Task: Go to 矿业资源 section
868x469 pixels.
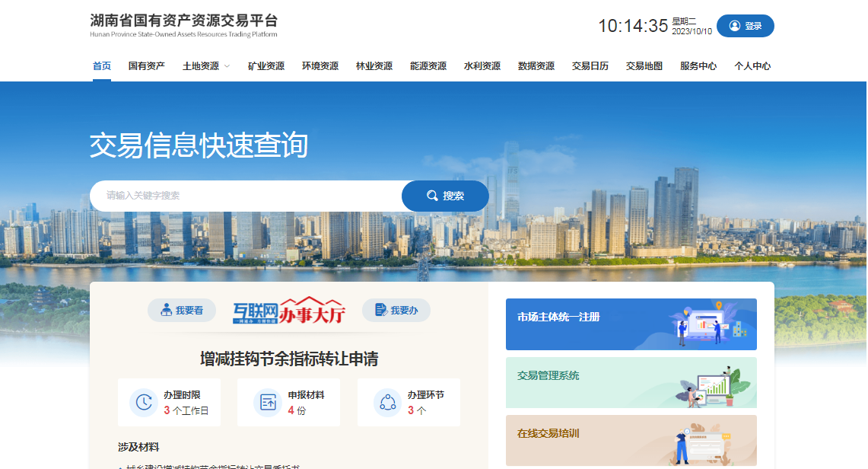Action: (x=265, y=66)
